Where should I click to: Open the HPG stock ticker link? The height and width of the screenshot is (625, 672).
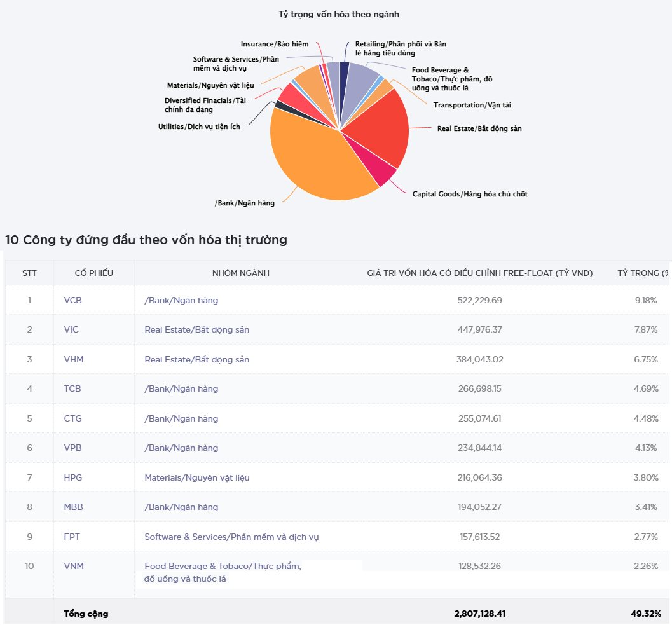point(73,477)
